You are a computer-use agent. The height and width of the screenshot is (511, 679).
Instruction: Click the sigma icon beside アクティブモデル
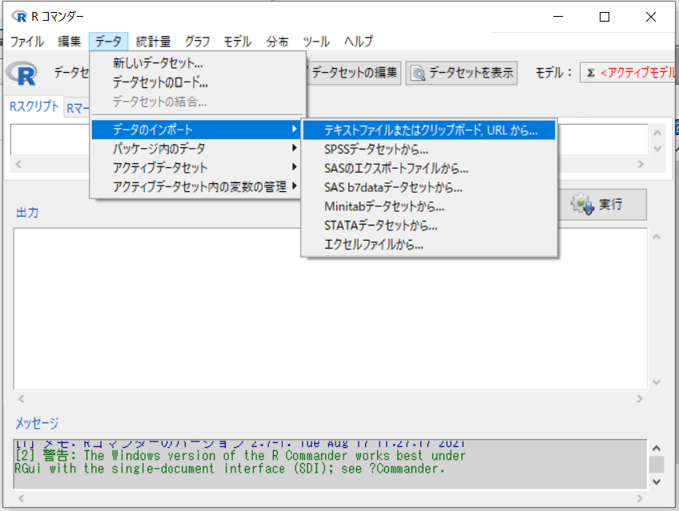pyautogui.click(x=591, y=73)
